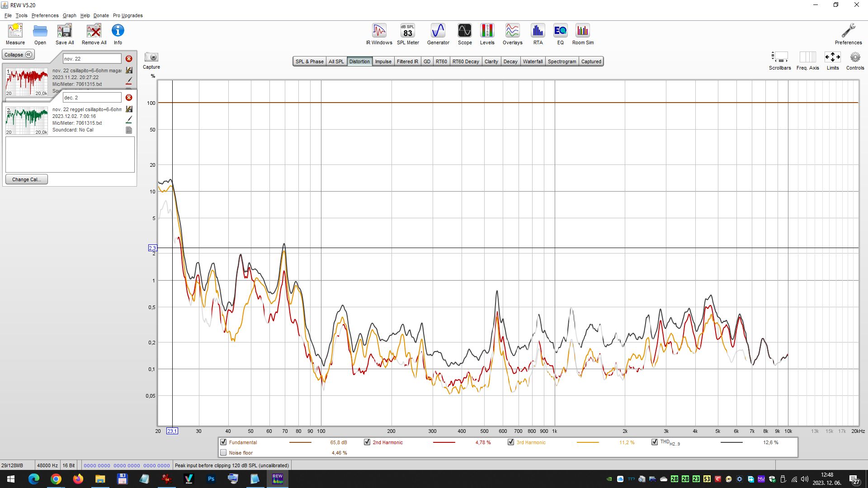
Task: Change trace colour of dec. 2 measurement
Action: 129,119
